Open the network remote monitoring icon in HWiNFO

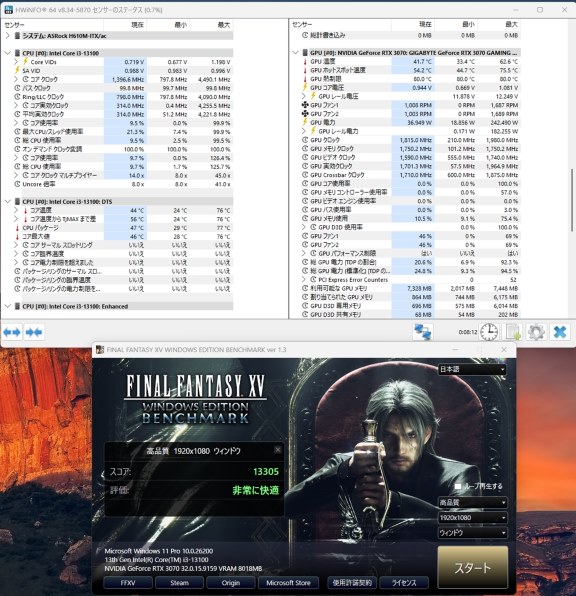422,332
